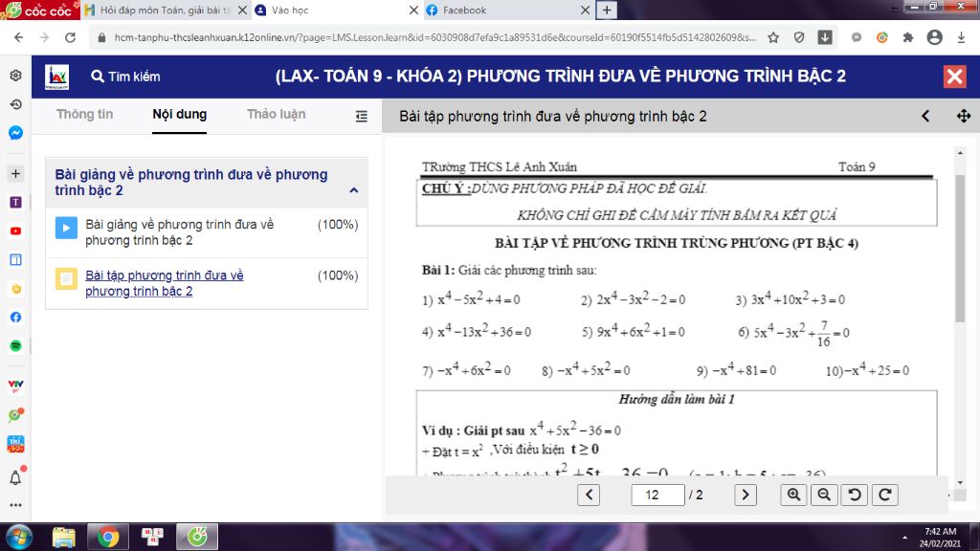Open more sidebar options ellipsis

tap(15, 505)
